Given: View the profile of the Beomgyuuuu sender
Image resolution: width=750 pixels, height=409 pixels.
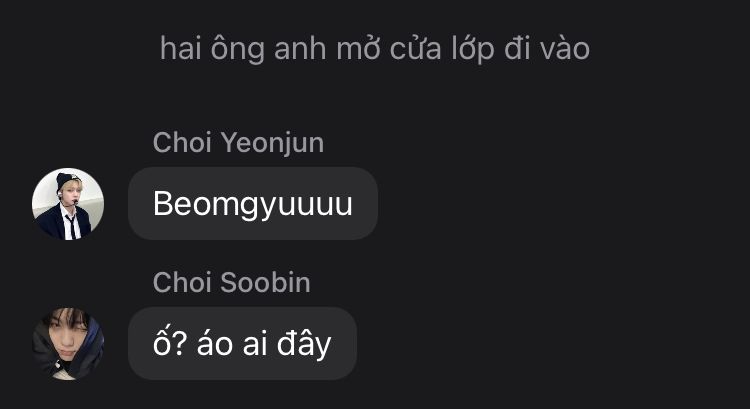Looking at the screenshot, I should click(x=67, y=204).
